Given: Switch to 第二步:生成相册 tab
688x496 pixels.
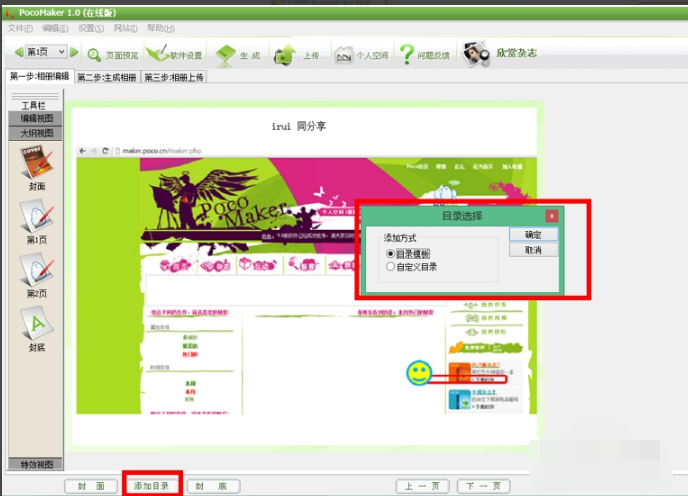Looking at the screenshot, I should tap(107, 77).
